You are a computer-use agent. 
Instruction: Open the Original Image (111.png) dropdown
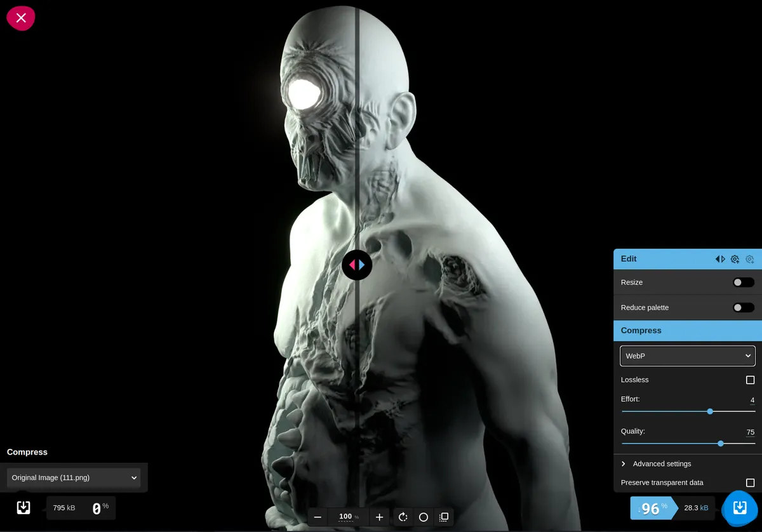(x=74, y=478)
